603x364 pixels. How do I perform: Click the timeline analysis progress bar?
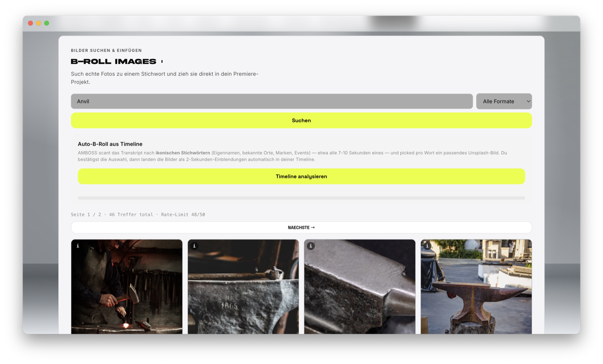(x=301, y=198)
